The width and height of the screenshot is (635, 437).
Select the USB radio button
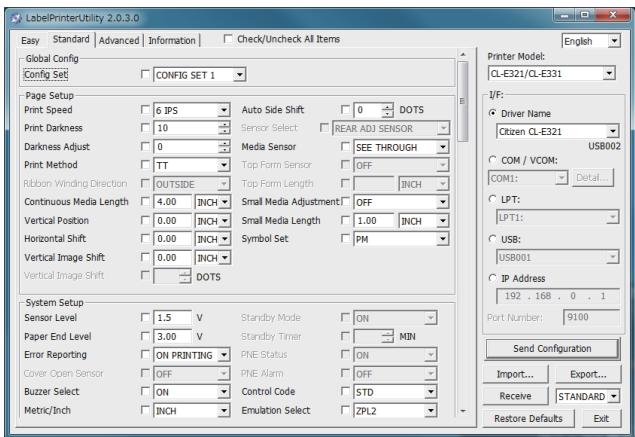tap(492, 239)
